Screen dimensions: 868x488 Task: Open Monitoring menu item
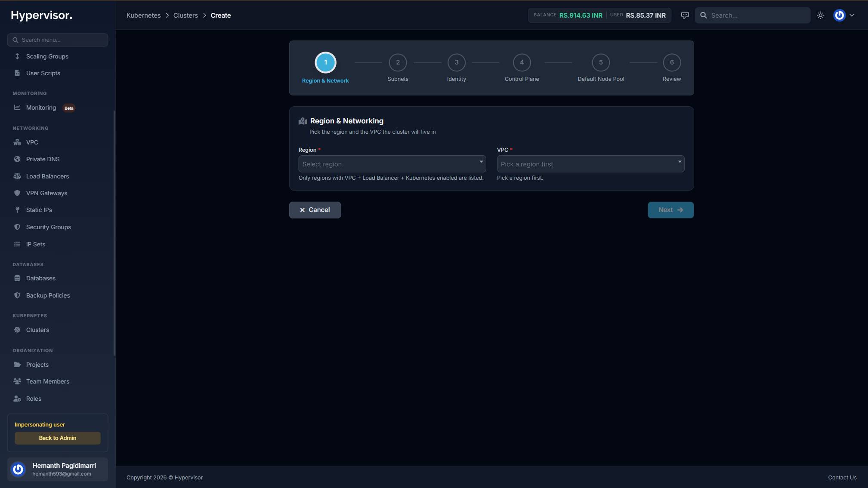[58, 107]
